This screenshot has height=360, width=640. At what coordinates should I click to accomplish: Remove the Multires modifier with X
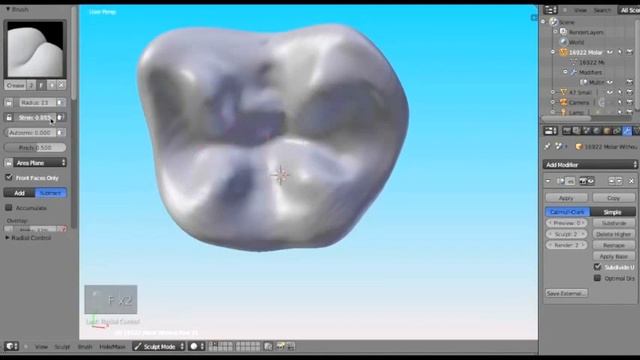coord(631,181)
